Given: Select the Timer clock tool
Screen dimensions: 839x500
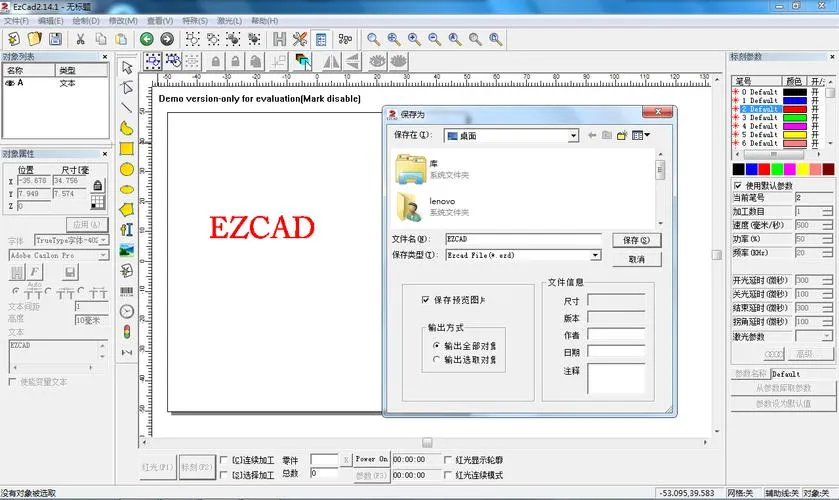Looking at the screenshot, I should point(127,312).
